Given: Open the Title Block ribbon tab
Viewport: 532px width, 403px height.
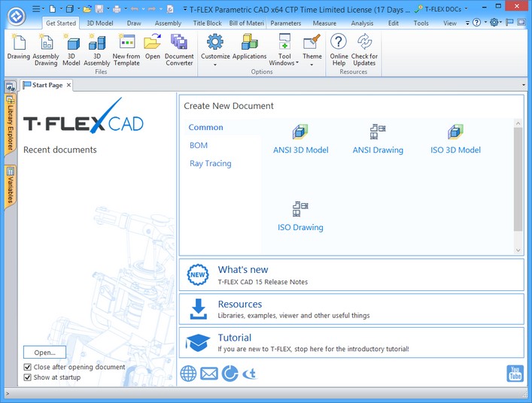Looking at the screenshot, I should [x=207, y=23].
